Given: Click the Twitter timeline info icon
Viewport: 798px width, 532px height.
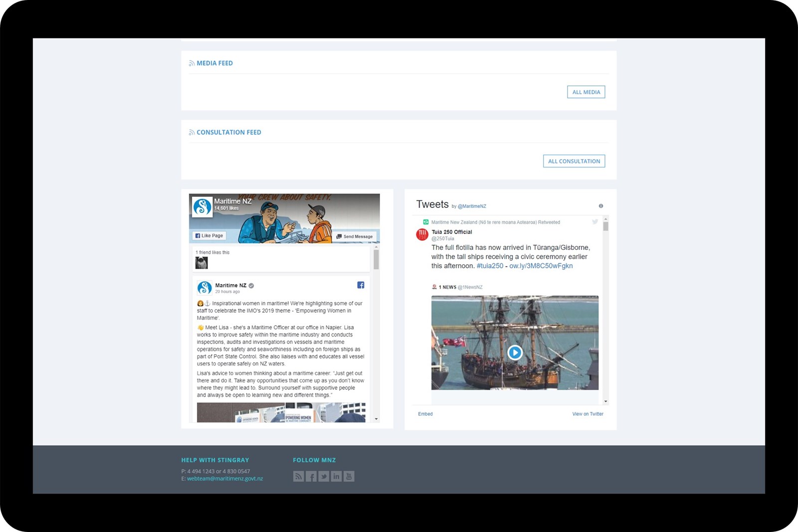Looking at the screenshot, I should point(601,206).
